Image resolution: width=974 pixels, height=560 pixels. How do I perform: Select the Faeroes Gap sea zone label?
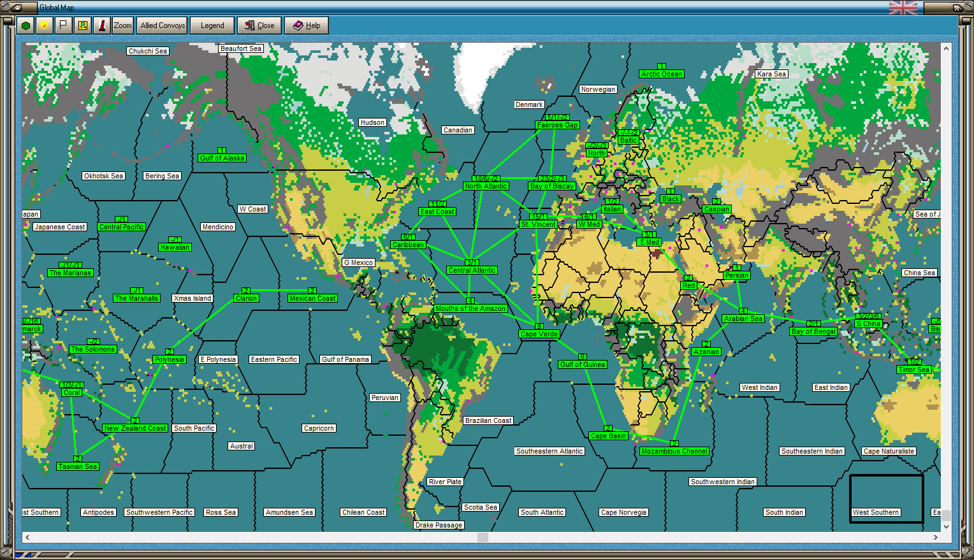pyautogui.click(x=558, y=125)
